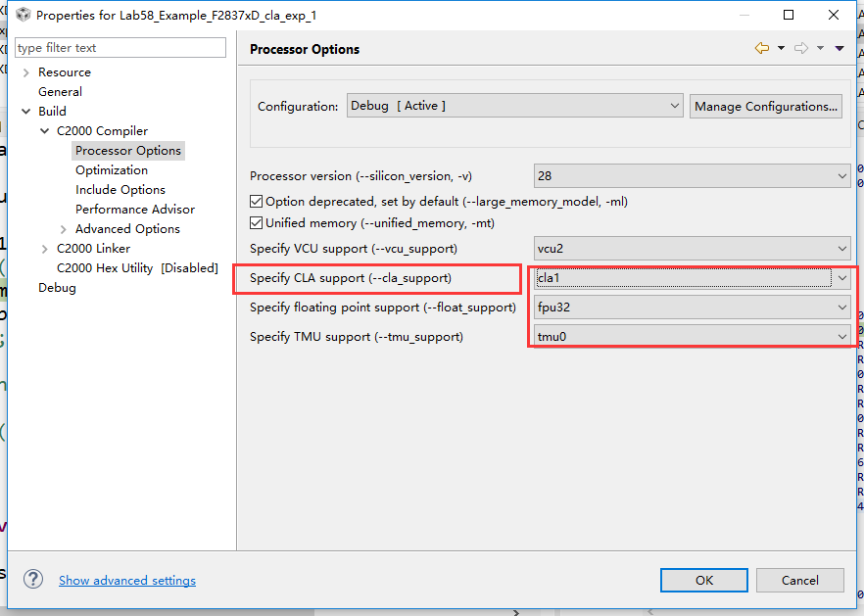Click the forward navigation arrow icon
Screen dimensions: 864x616
coord(800,49)
